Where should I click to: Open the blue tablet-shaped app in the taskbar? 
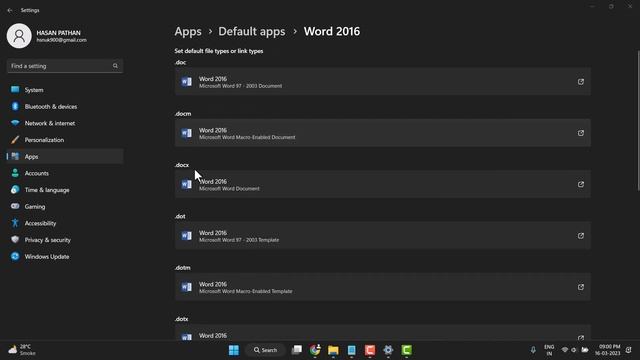351,350
